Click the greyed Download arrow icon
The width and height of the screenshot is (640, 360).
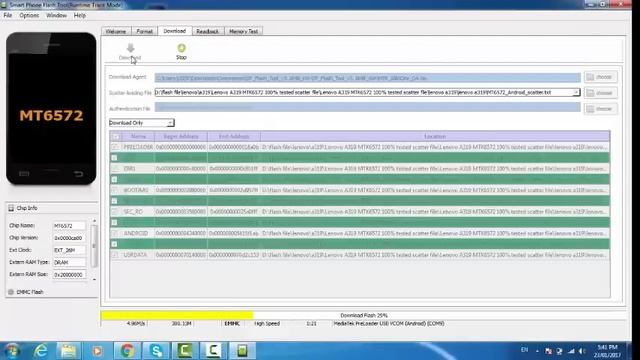(x=131, y=48)
